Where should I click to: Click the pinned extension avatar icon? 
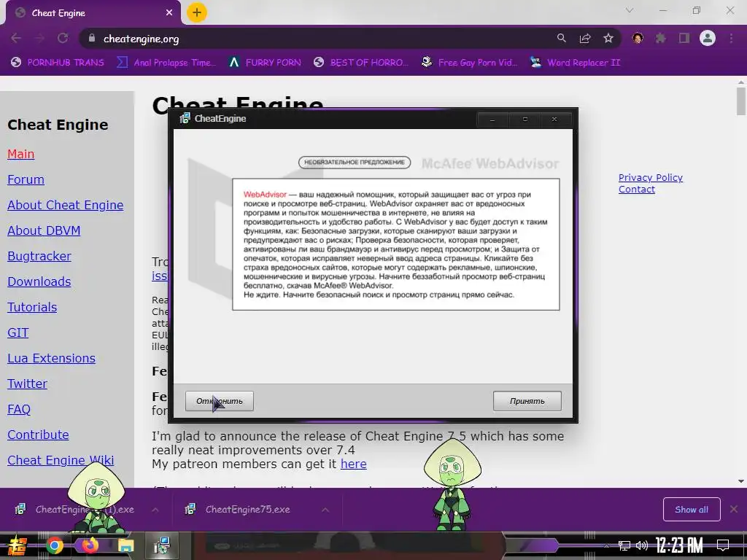638,39
